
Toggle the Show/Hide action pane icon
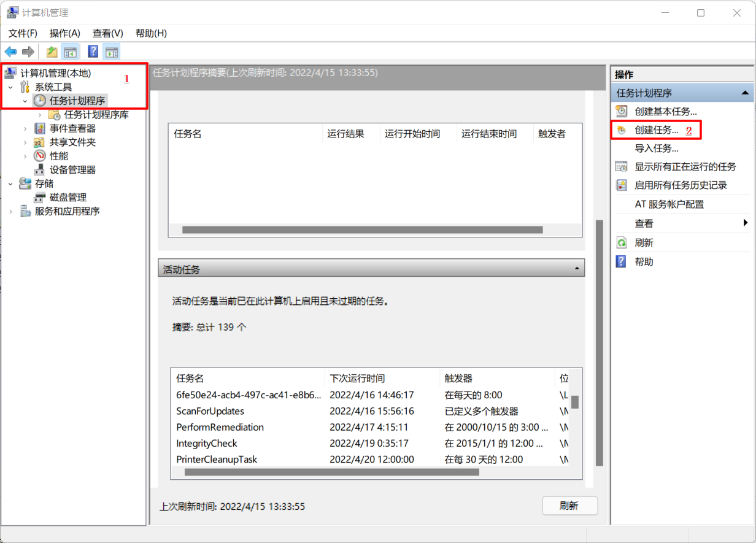click(x=112, y=52)
